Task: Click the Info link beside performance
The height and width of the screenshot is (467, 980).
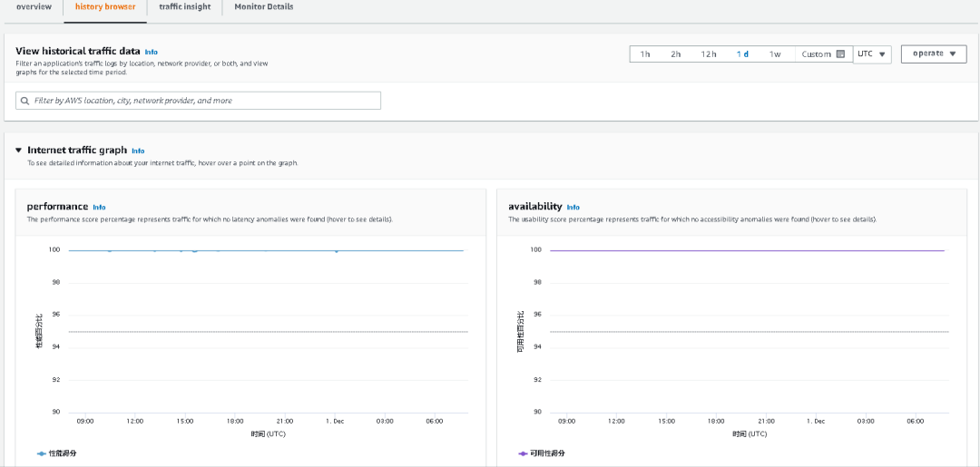Action: point(99,208)
